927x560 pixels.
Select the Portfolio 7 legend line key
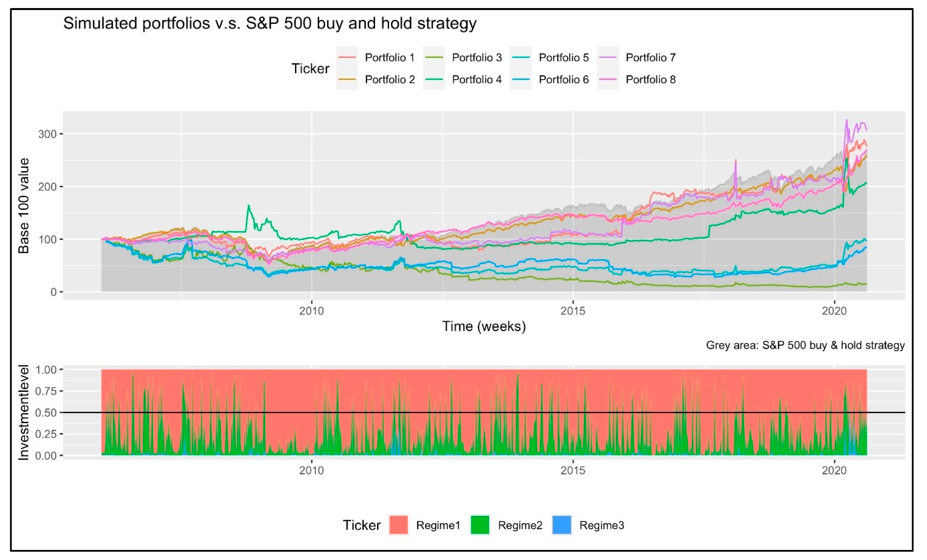[608, 57]
